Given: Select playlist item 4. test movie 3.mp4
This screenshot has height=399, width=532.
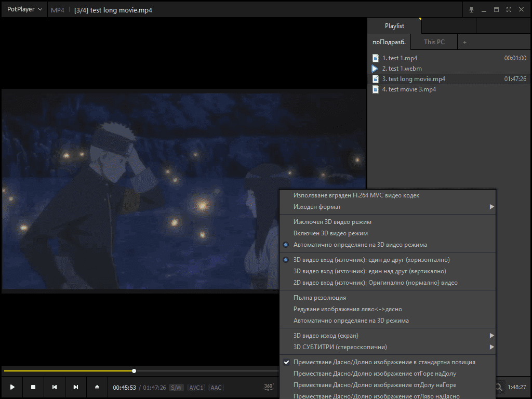Looking at the screenshot, I should pyautogui.click(x=449, y=89).
